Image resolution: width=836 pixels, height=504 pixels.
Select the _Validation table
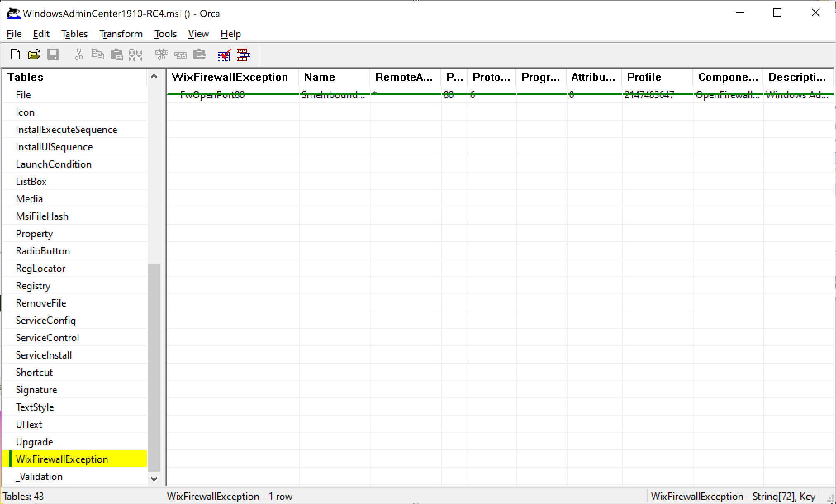(75, 476)
